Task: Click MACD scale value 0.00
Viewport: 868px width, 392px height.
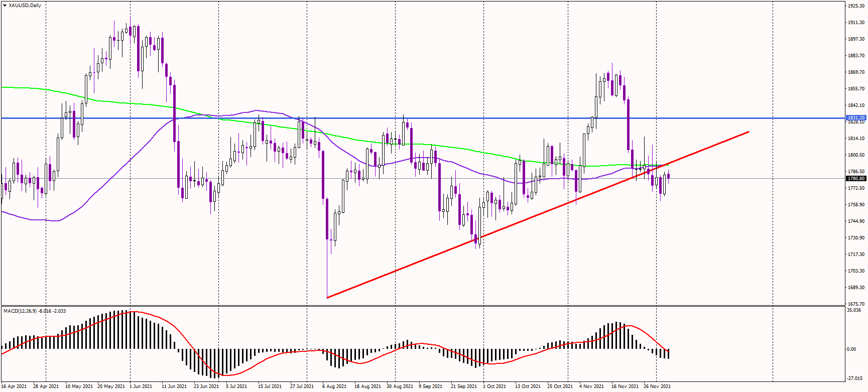Action: pyautogui.click(x=852, y=349)
